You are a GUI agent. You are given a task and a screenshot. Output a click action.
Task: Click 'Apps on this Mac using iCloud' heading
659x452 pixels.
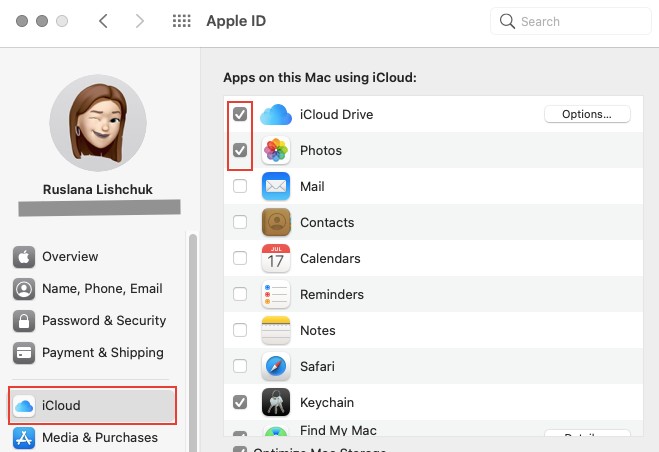pos(320,78)
